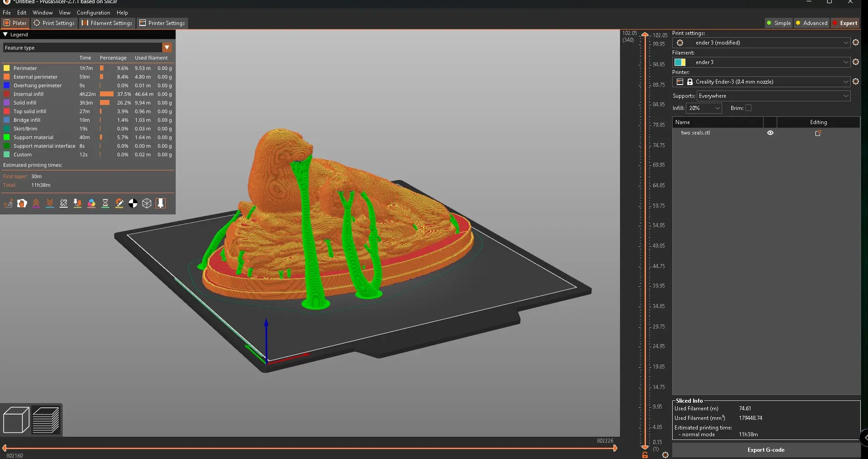Click Export G-code button
This screenshot has width=868, height=459.
point(766,450)
